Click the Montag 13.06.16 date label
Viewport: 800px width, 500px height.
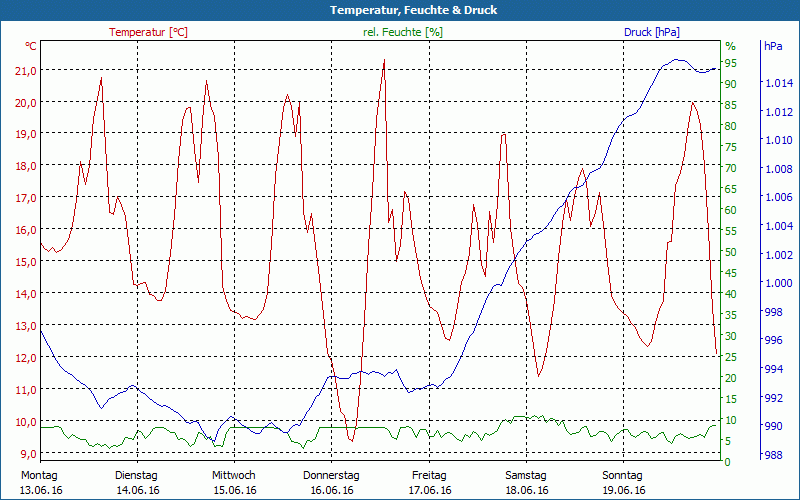tap(40, 482)
